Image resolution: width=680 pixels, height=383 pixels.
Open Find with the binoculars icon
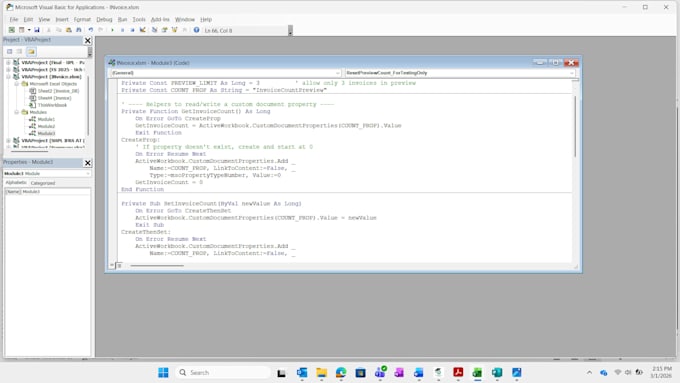[x=78, y=30]
